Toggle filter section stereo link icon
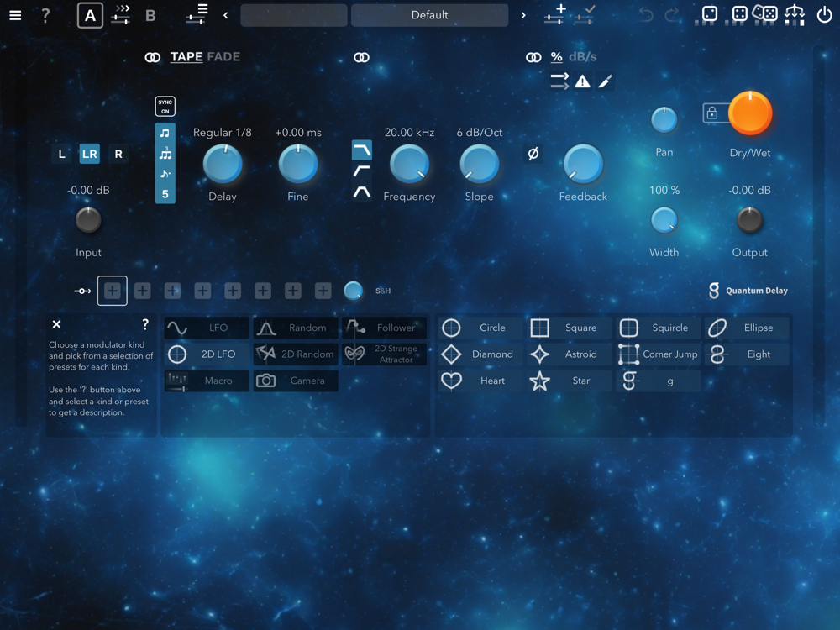 (361, 57)
